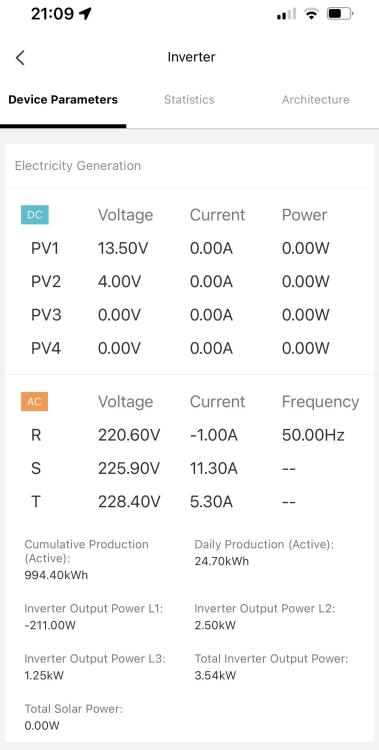Viewport: 379px width, 750px height.
Task: Tap the back arrow icon
Action: (x=20, y=57)
